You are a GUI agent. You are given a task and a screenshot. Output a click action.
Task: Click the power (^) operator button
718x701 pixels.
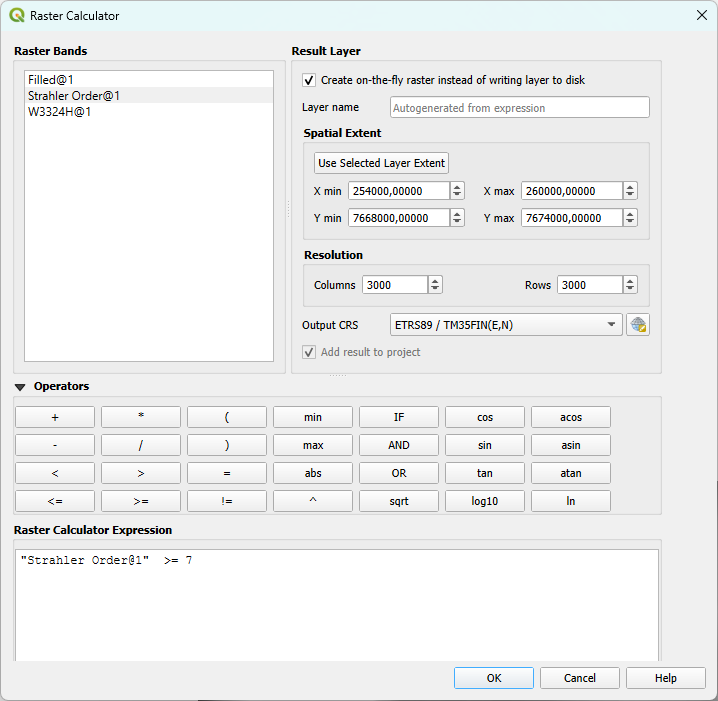(x=313, y=501)
